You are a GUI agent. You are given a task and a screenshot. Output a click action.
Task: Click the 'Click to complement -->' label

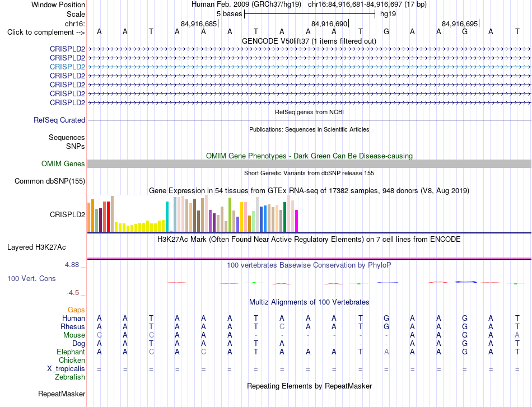click(46, 32)
